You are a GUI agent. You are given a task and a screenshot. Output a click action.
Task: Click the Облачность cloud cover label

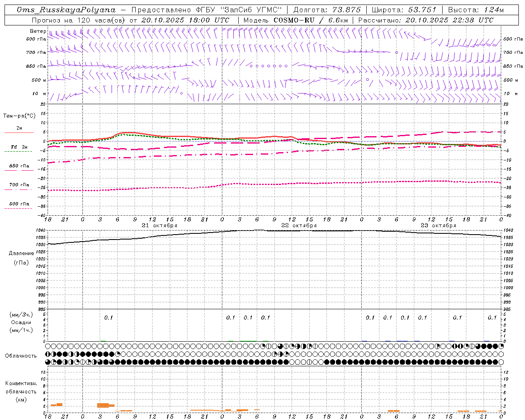(x=21, y=356)
